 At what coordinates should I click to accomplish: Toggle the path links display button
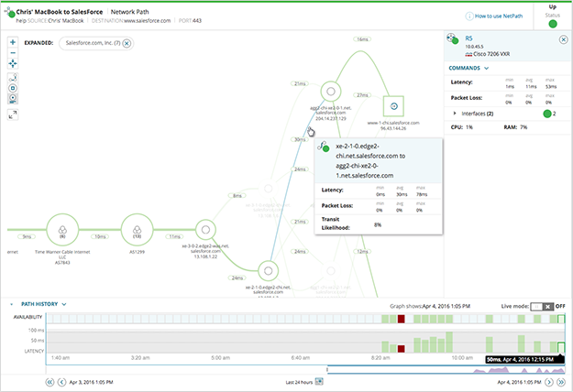tap(12, 78)
